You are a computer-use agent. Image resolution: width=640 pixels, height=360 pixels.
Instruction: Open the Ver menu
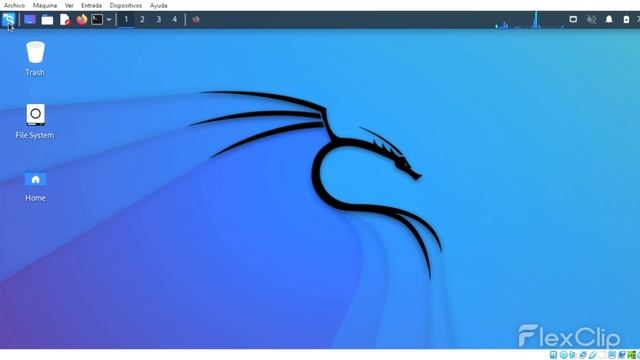pyautogui.click(x=69, y=5)
